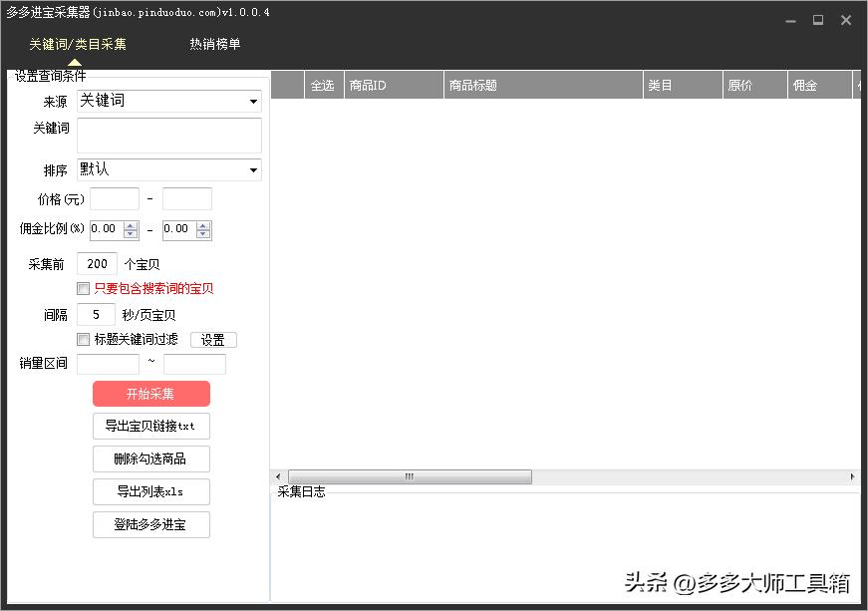868x611 pixels.
Task: Click the minimum 价格 price field
Action: (x=113, y=198)
